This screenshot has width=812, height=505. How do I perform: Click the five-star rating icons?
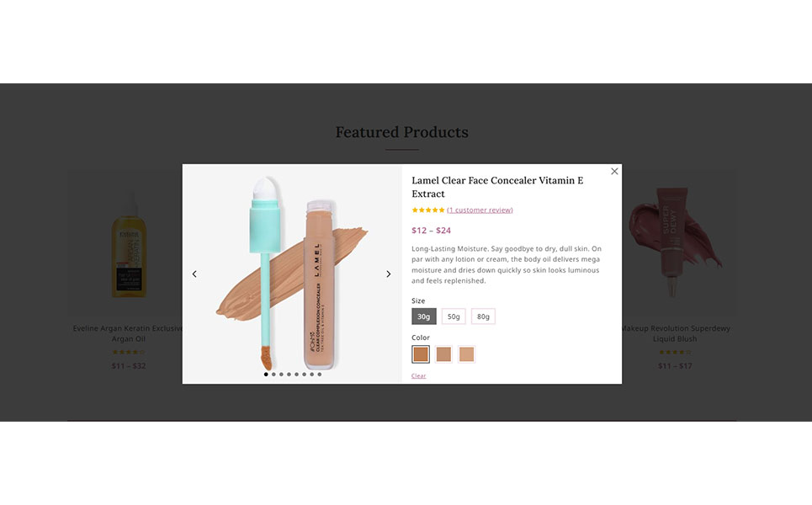(427, 210)
